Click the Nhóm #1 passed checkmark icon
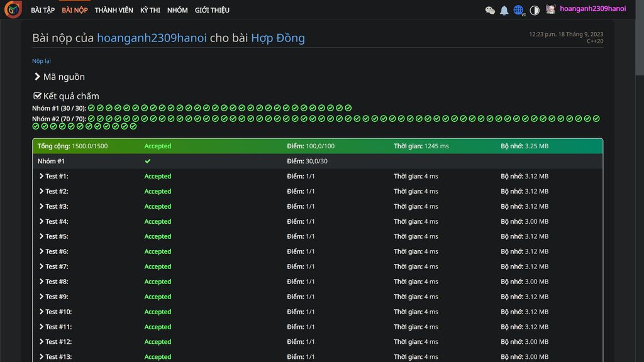644x362 pixels. [x=148, y=161]
